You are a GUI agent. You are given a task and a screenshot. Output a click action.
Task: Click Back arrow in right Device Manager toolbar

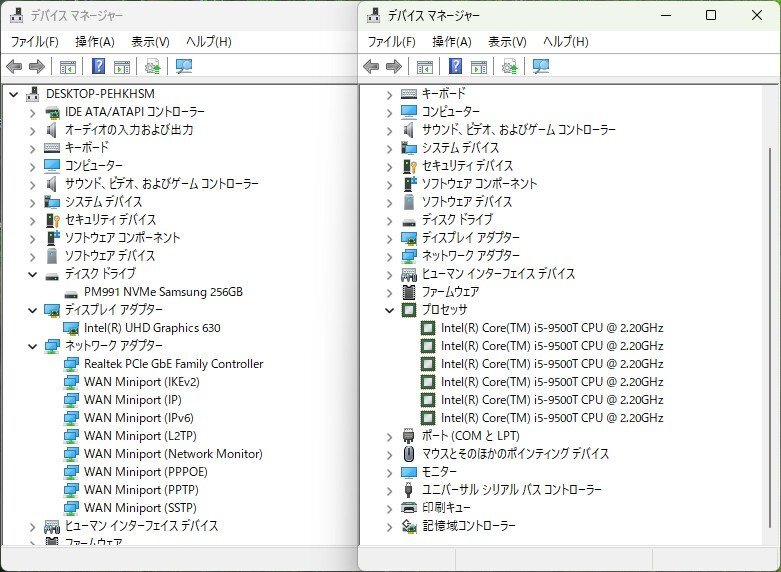[371, 66]
